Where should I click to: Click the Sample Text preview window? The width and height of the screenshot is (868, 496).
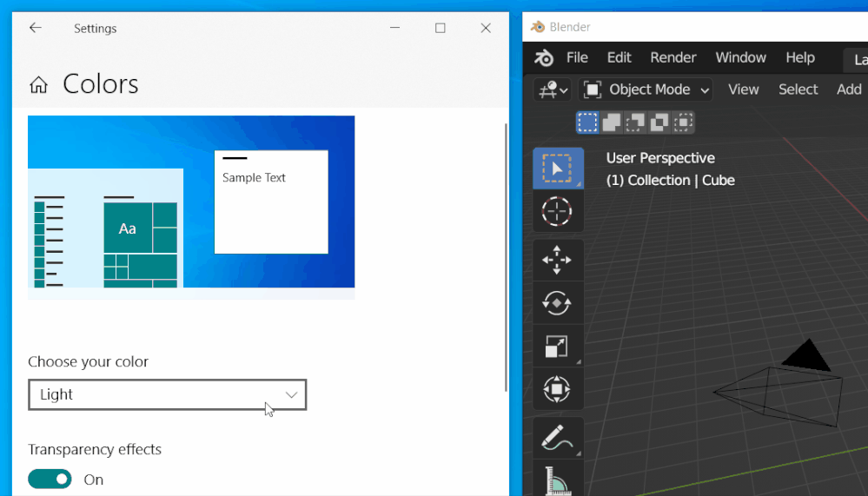[271, 202]
